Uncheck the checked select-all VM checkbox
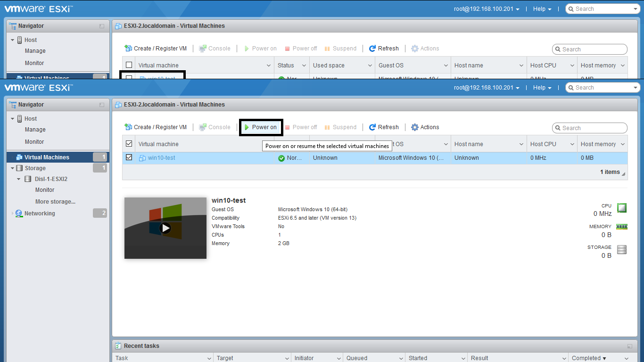 129,144
